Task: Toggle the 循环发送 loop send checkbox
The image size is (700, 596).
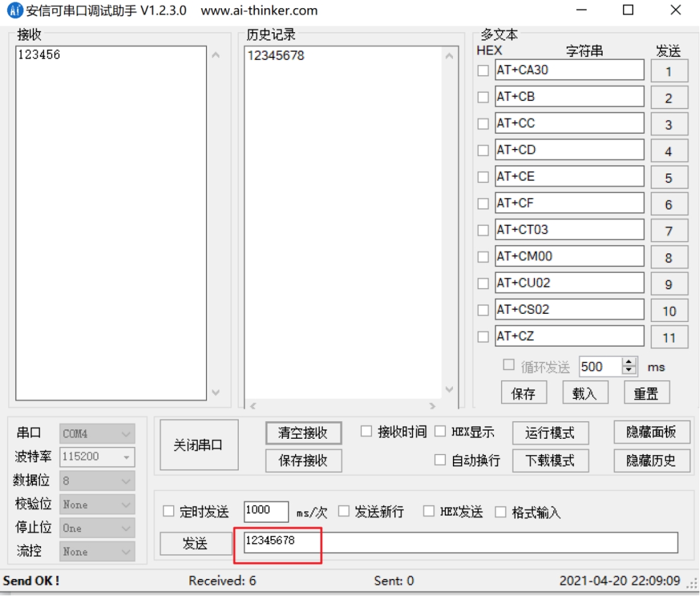Action: point(509,365)
